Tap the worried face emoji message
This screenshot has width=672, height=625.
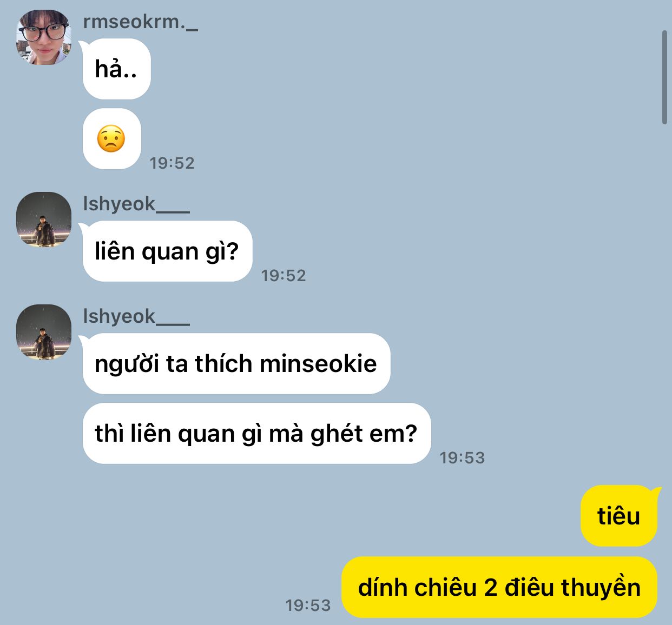[112, 139]
